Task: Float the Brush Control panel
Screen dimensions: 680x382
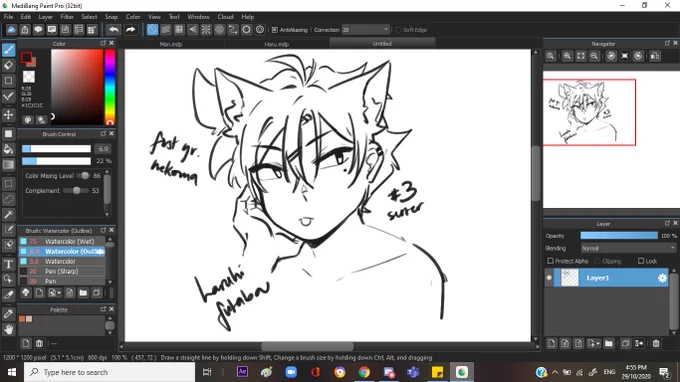Action: [103, 134]
